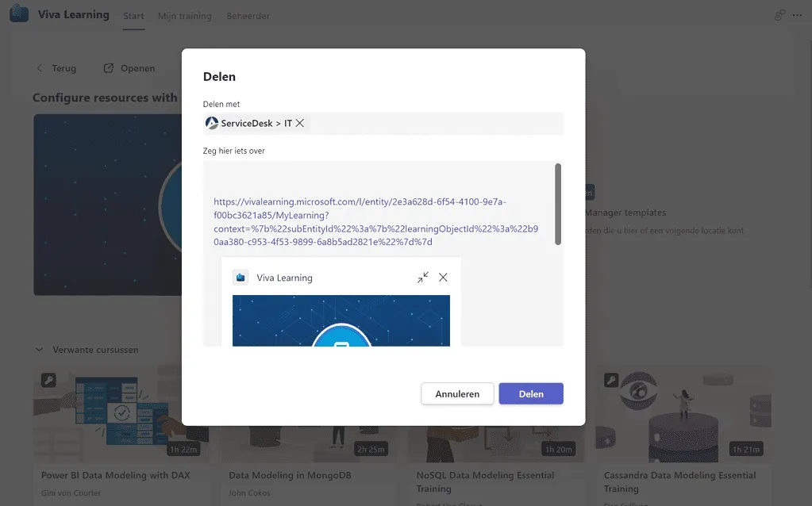The width and height of the screenshot is (812, 506).
Task: Click the Viva Learning icon in preview card
Action: click(241, 278)
